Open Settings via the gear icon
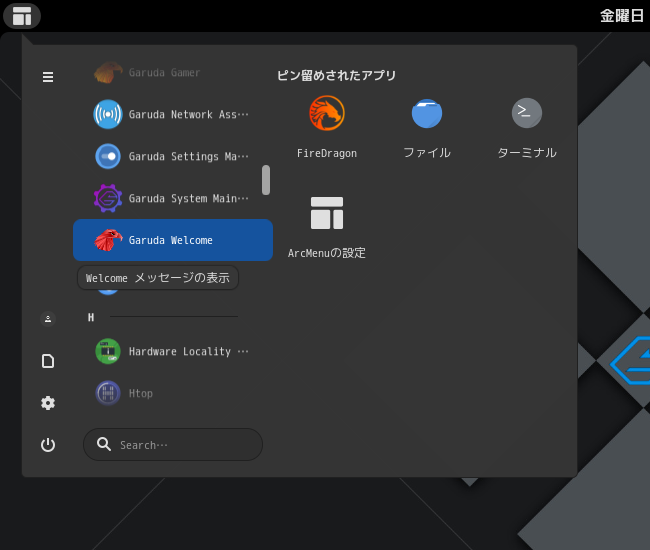Screen dimensions: 650x550 coord(48,403)
